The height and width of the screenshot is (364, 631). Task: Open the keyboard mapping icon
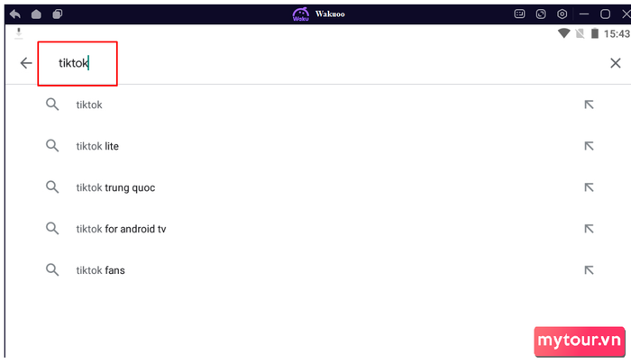(x=519, y=14)
